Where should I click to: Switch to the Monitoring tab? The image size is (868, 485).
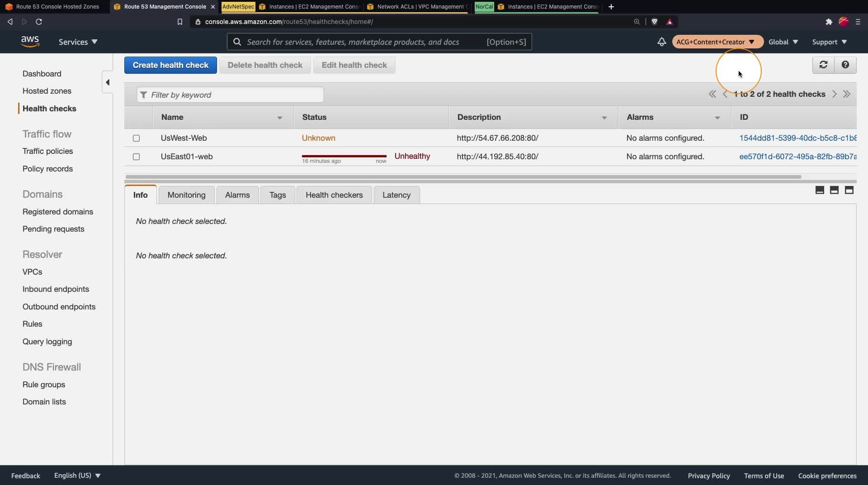(186, 195)
